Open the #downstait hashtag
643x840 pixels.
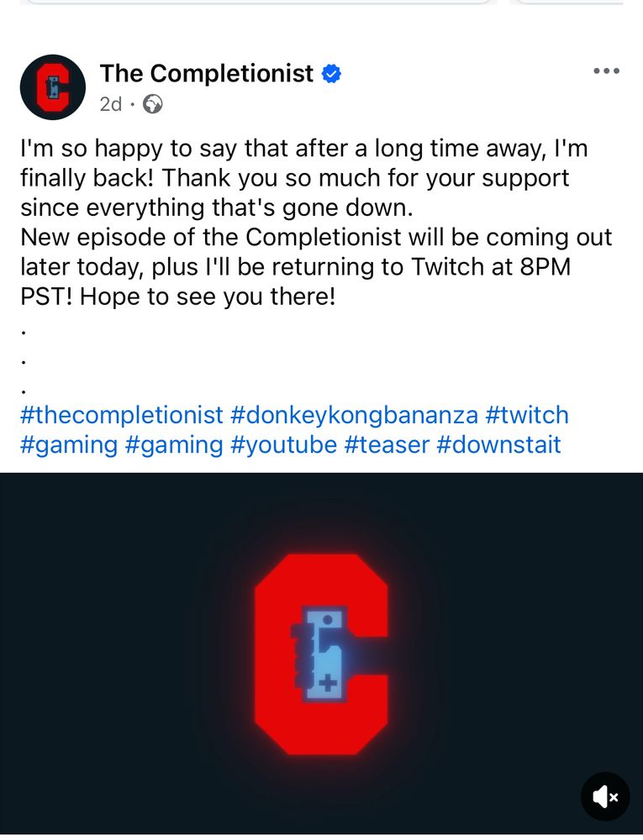click(499, 445)
